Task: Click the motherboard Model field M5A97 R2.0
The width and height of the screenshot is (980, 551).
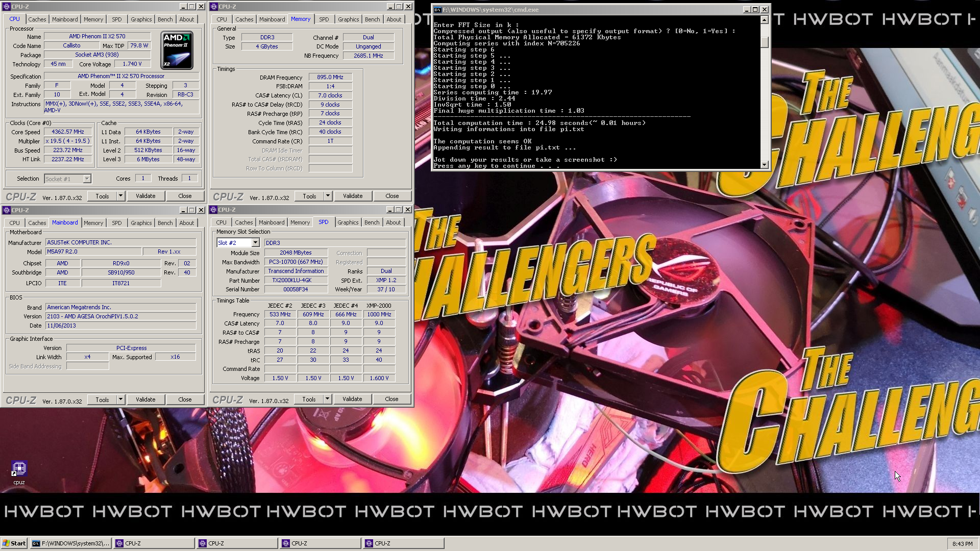Action: tap(93, 252)
